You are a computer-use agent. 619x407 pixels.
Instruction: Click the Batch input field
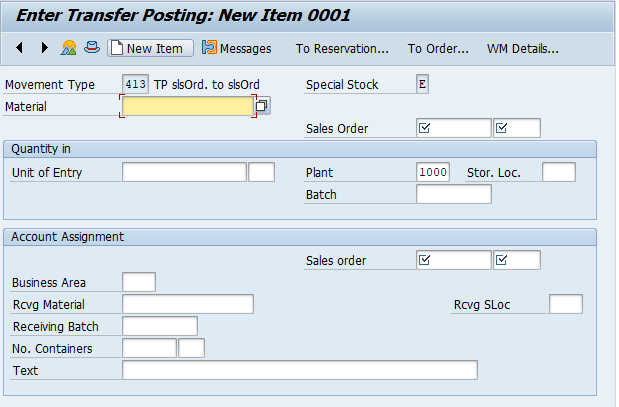tap(453, 194)
